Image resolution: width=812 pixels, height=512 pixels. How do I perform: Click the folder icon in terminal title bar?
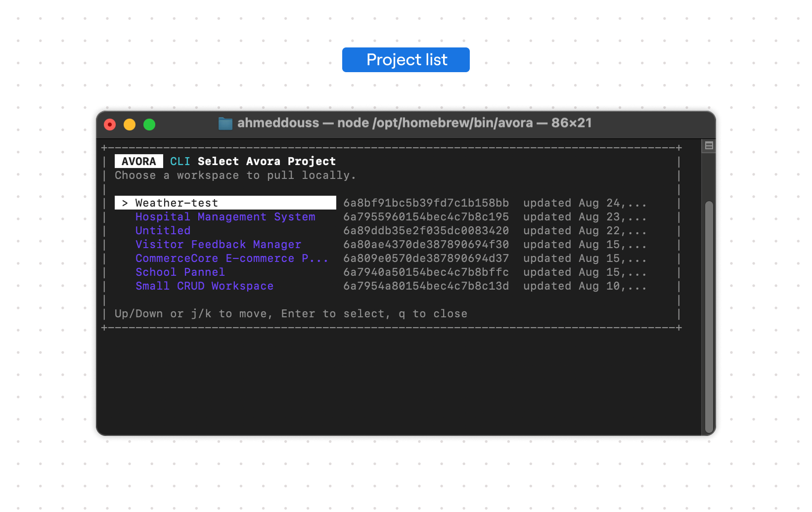(x=226, y=123)
